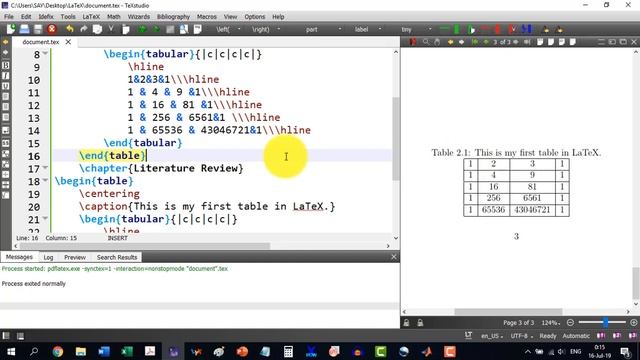Click the View PDF magnifier icon
This screenshot has height=360, width=640.
pos(184,29)
